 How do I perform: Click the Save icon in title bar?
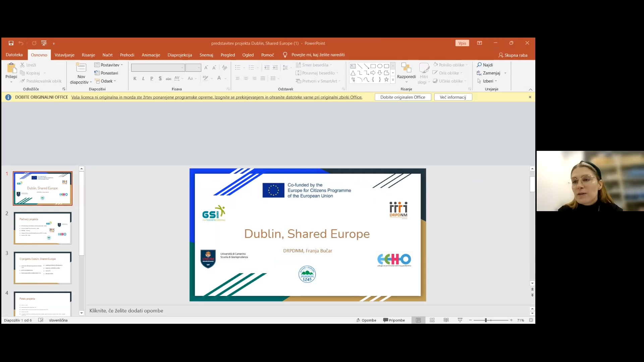[x=11, y=43]
